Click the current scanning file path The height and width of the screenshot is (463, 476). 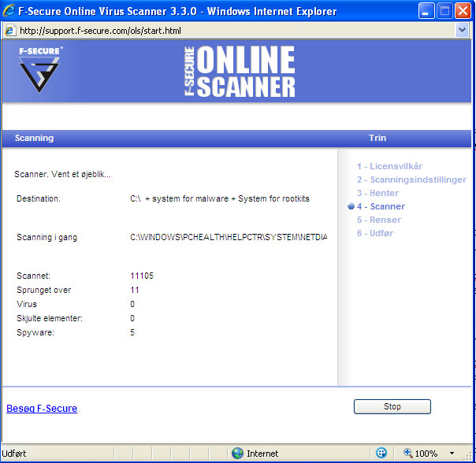pos(229,237)
